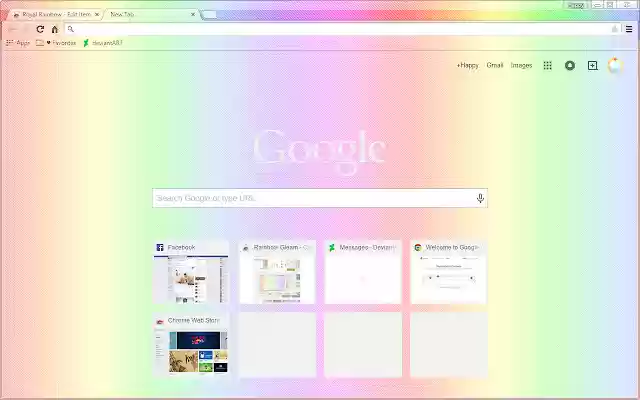Switch to the New Tab tab

(x=149, y=14)
